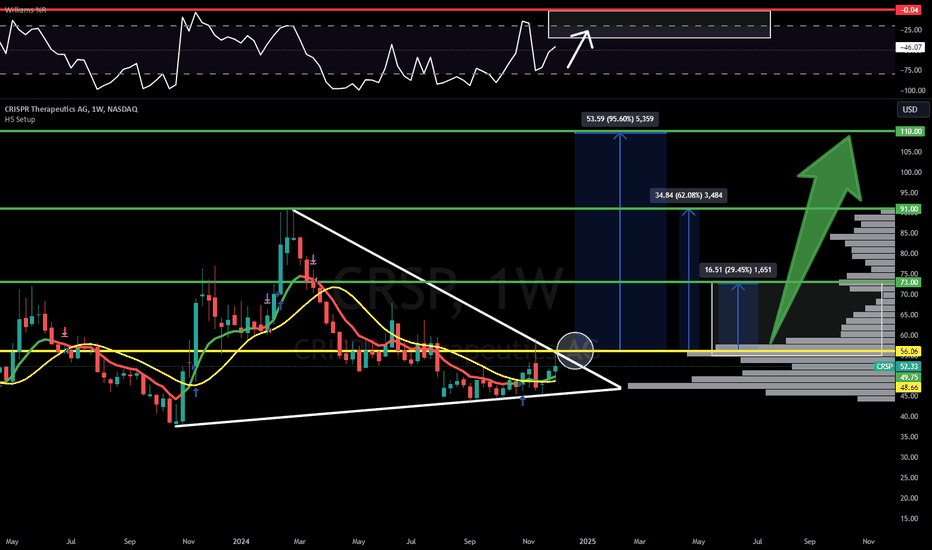The width and height of the screenshot is (932, 550).
Task: Click the 2025 label on time axis
Action: (x=587, y=542)
